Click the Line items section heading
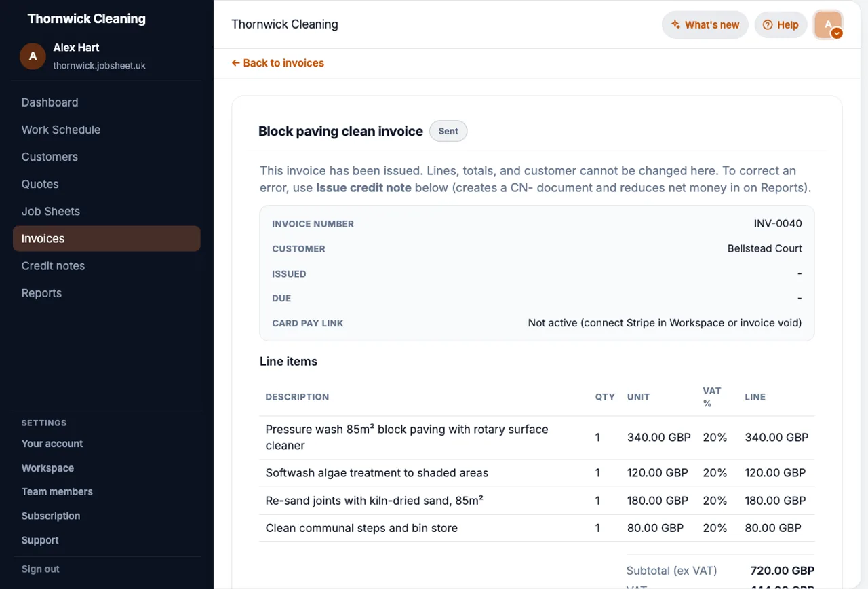 pos(288,362)
